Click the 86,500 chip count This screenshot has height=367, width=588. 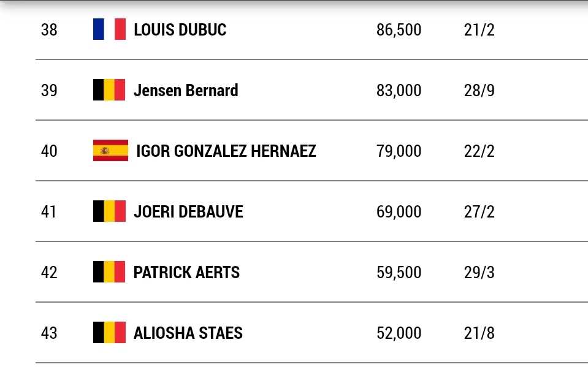coord(399,30)
